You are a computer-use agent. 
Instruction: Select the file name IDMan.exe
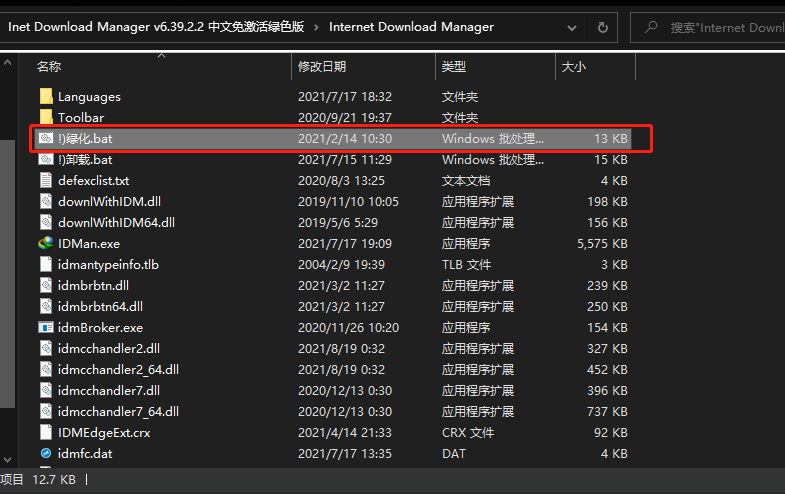[89, 244]
